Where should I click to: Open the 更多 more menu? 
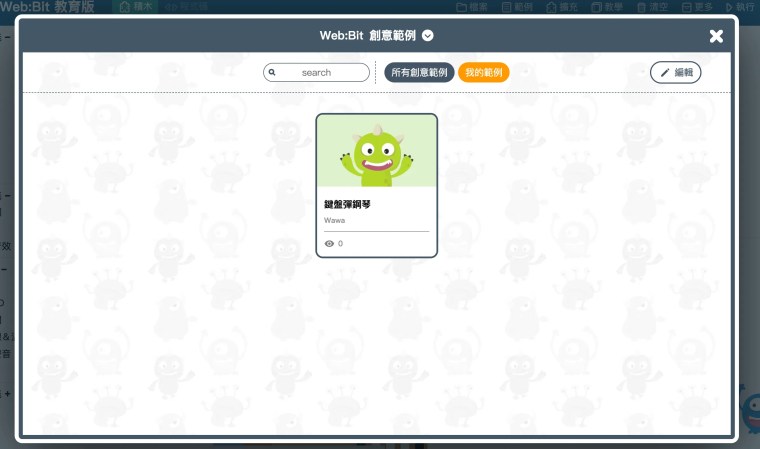tap(697, 7)
